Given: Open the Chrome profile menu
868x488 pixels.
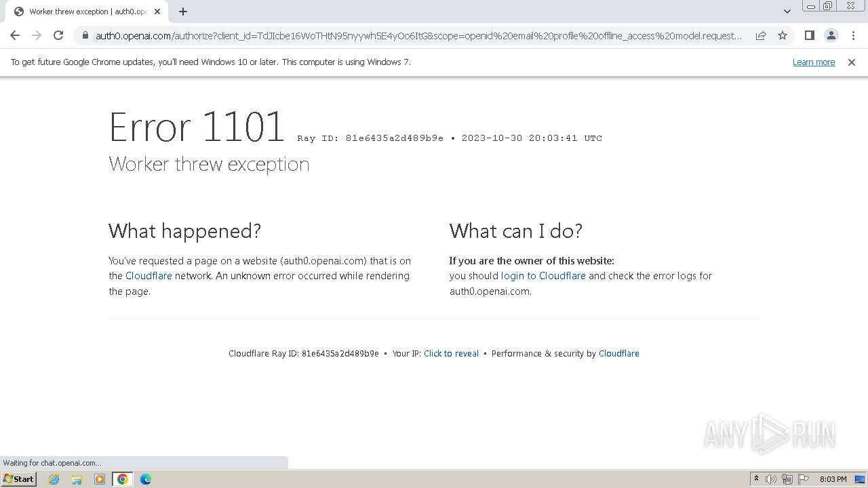Looking at the screenshot, I should (x=831, y=35).
